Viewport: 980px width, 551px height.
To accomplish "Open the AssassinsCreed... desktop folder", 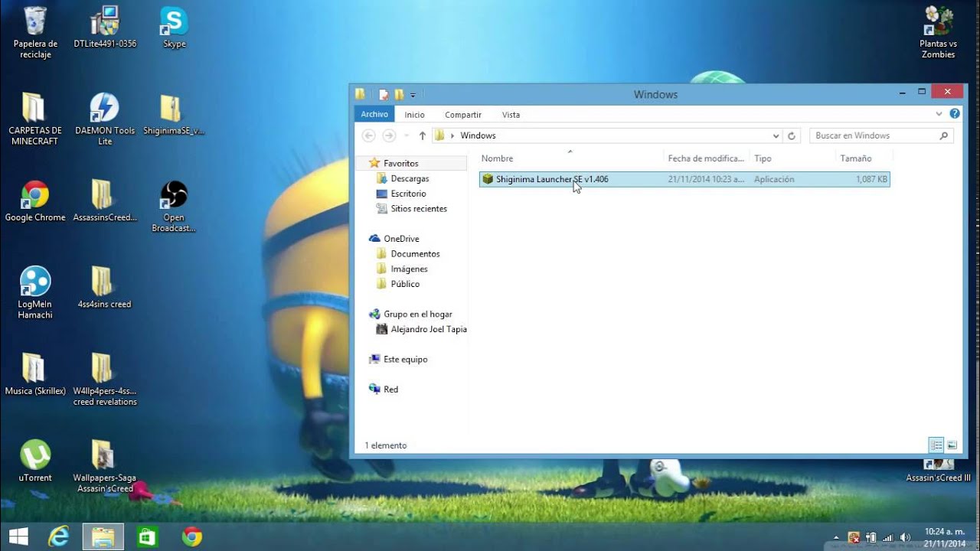I will point(105,201).
